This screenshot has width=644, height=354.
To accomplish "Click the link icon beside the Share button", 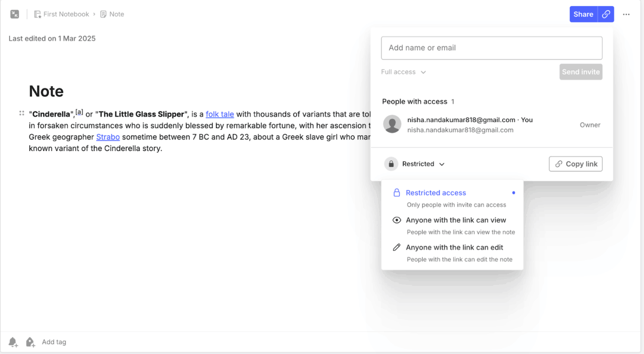I will pyautogui.click(x=605, y=14).
